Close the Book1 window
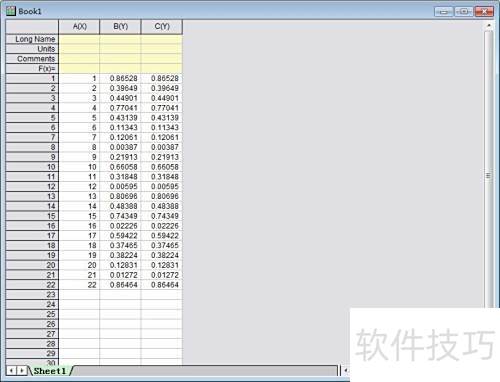Viewport: 500px width, 382px height. click(484, 12)
